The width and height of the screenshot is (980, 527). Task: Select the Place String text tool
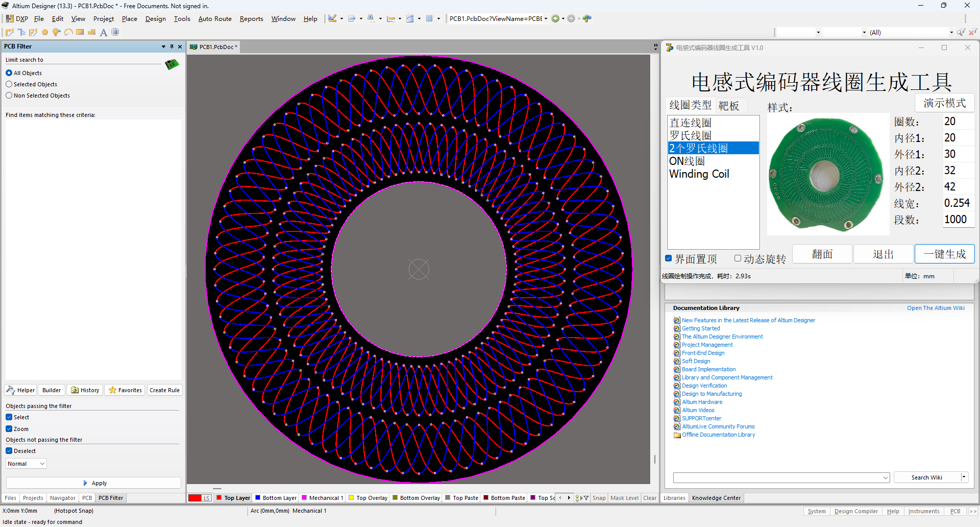pyautogui.click(x=104, y=32)
